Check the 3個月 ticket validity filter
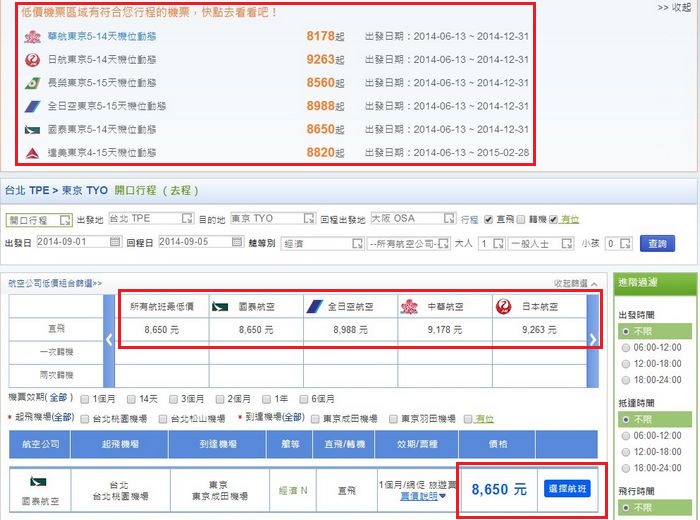The width and height of the screenshot is (700, 520). click(x=173, y=399)
